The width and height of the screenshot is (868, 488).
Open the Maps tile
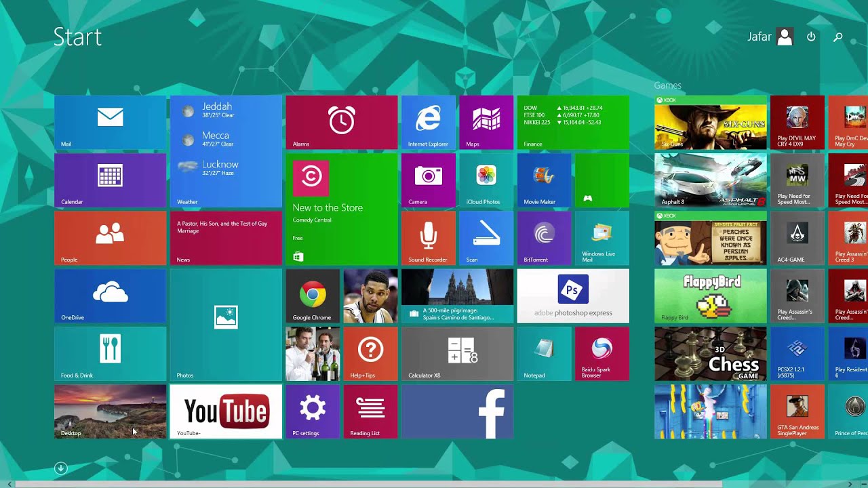(486, 123)
